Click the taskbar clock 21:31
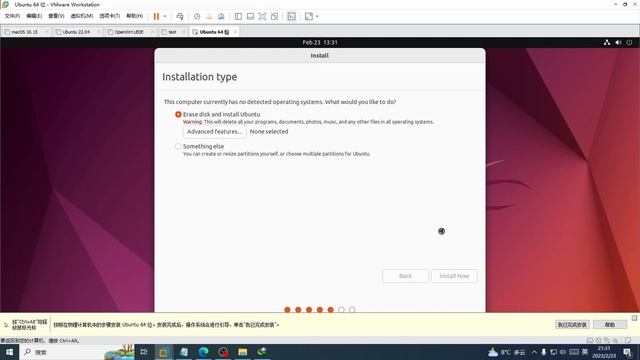Image resolution: width=640 pixels, height=360 pixels. 604,352
